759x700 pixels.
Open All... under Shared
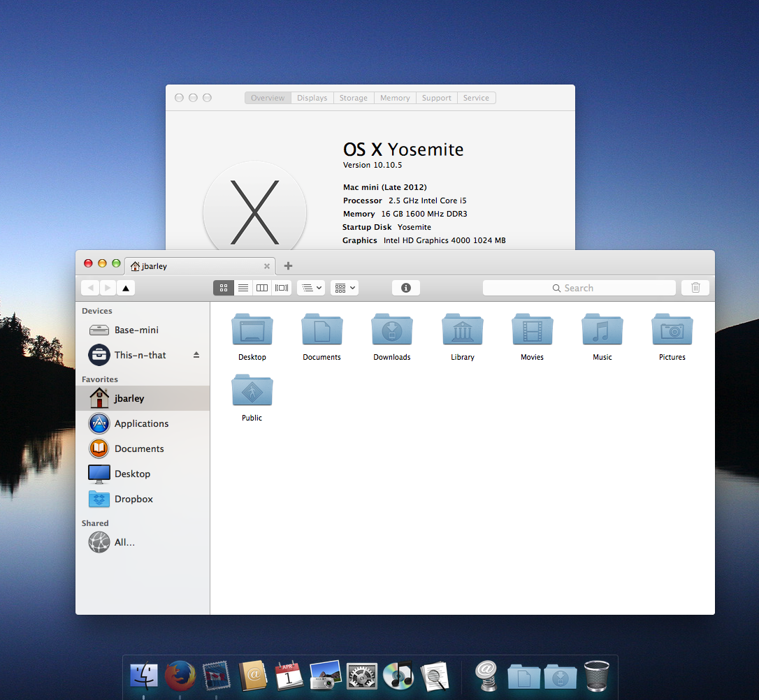click(x=143, y=542)
